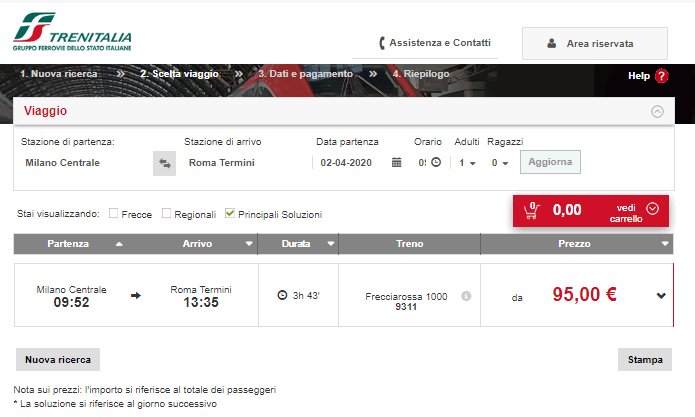Open the departure date calendar icon
The image size is (695, 417).
click(396, 162)
